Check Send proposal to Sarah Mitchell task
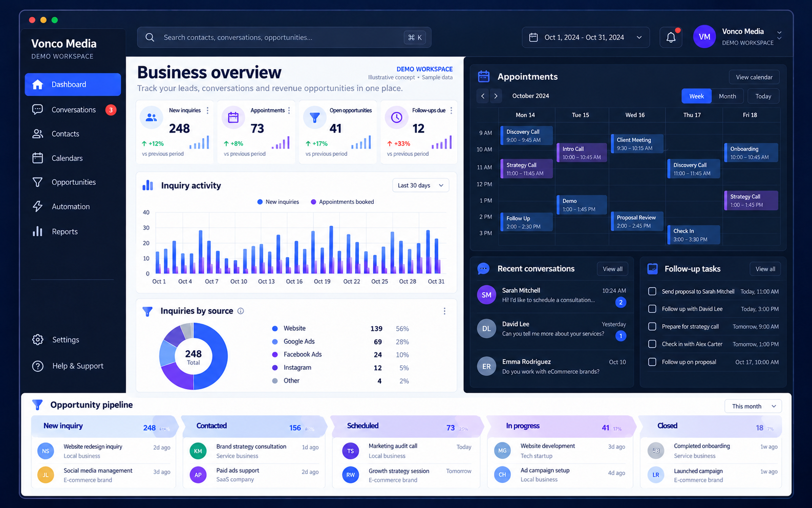The width and height of the screenshot is (812, 508). [x=652, y=291]
